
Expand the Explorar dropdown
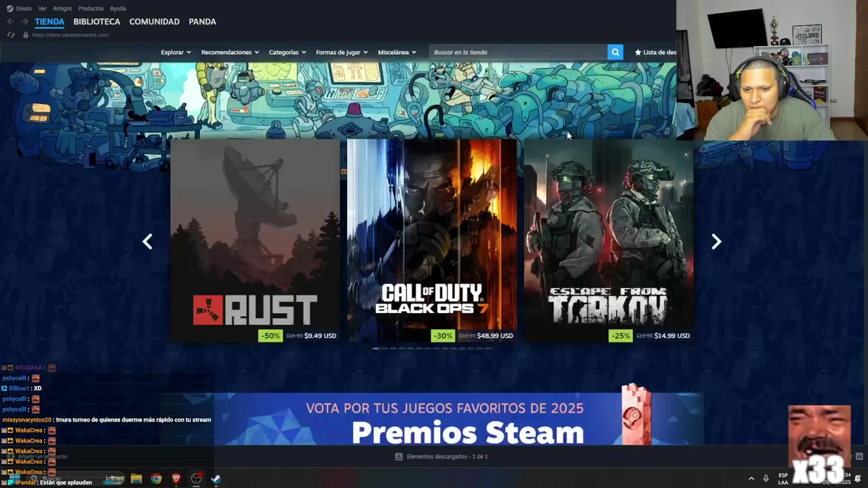click(176, 52)
